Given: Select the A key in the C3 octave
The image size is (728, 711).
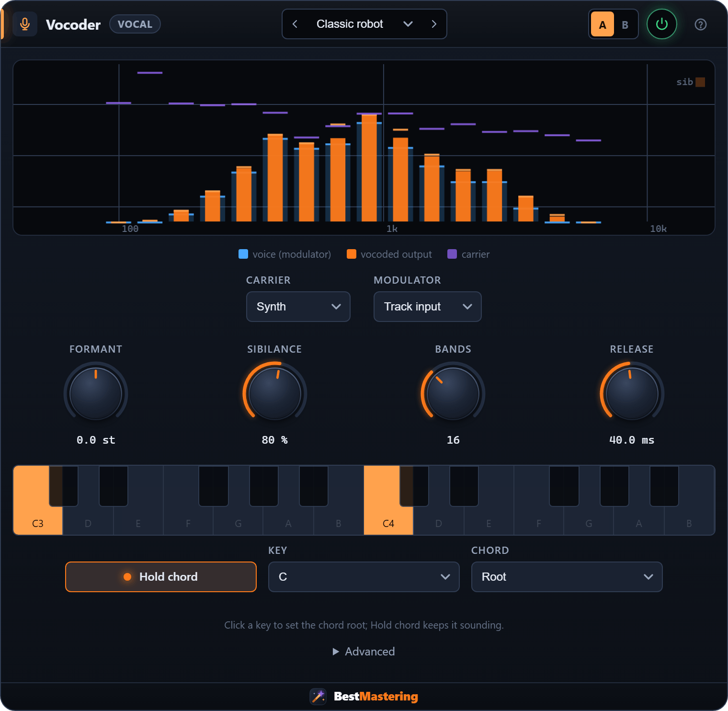Looking at the screenshot, I should pyautogui.click(x=288, y=521).
